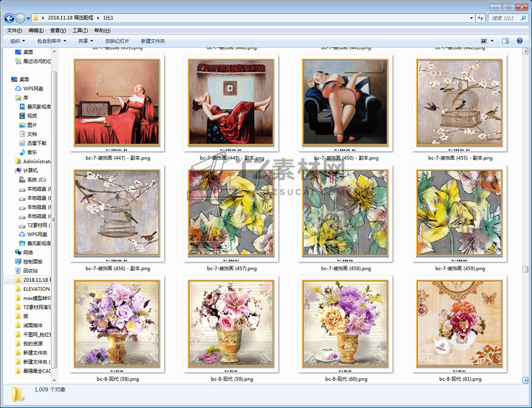Click the Forward navigation arrow button
The width and height of the screenshot is (532, 408).
[x=20, y=18]
